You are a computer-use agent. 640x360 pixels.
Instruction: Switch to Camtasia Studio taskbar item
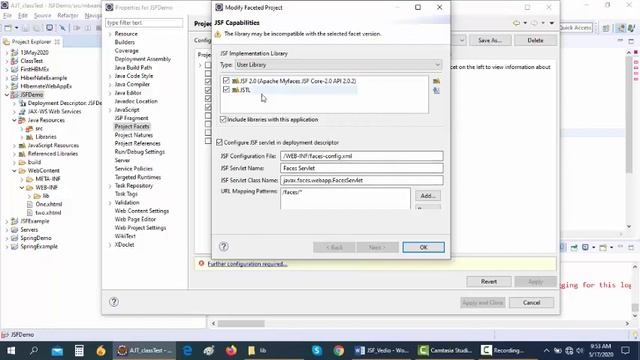pyautogui.click(x=445, y=350)
